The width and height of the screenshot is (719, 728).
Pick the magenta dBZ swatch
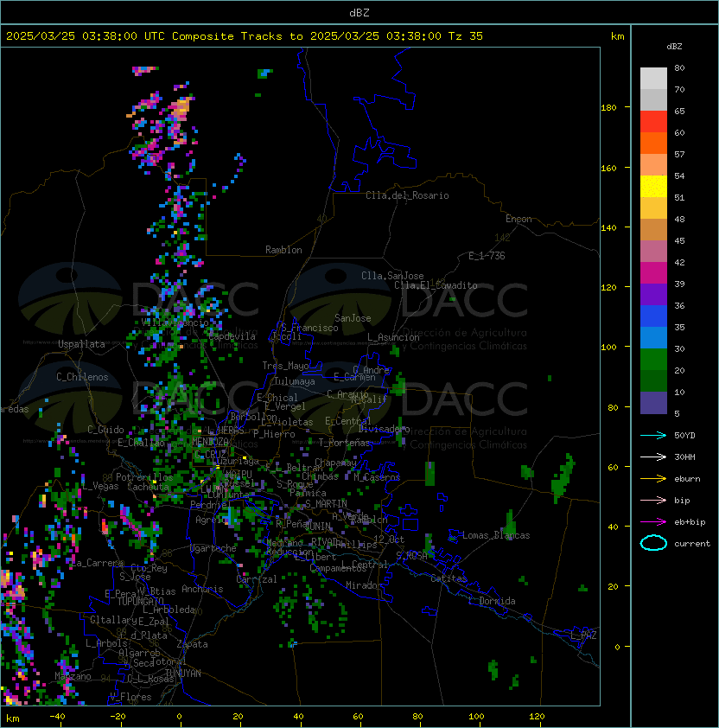[x=653, y=273]
